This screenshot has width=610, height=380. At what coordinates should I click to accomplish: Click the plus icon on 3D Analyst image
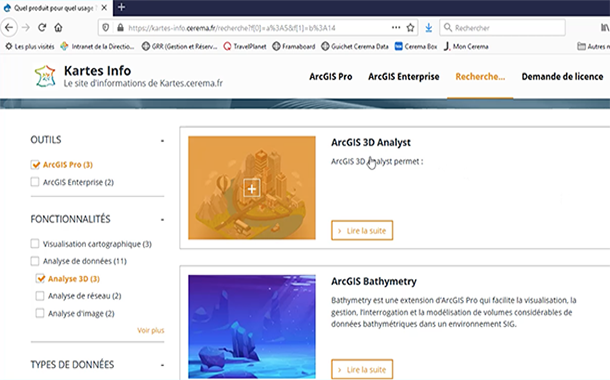252,189
